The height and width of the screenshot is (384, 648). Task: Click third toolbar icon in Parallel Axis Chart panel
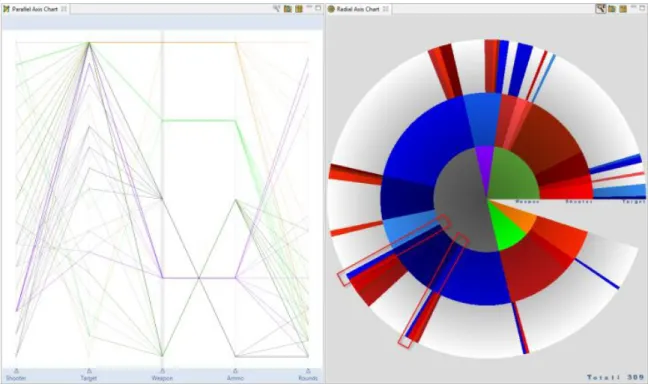(x=299, y=8)
